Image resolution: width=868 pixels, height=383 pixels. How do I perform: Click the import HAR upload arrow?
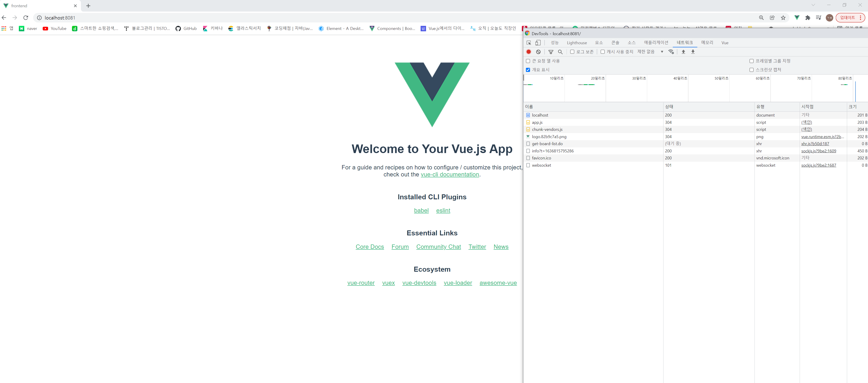click(x=683, y=52)
